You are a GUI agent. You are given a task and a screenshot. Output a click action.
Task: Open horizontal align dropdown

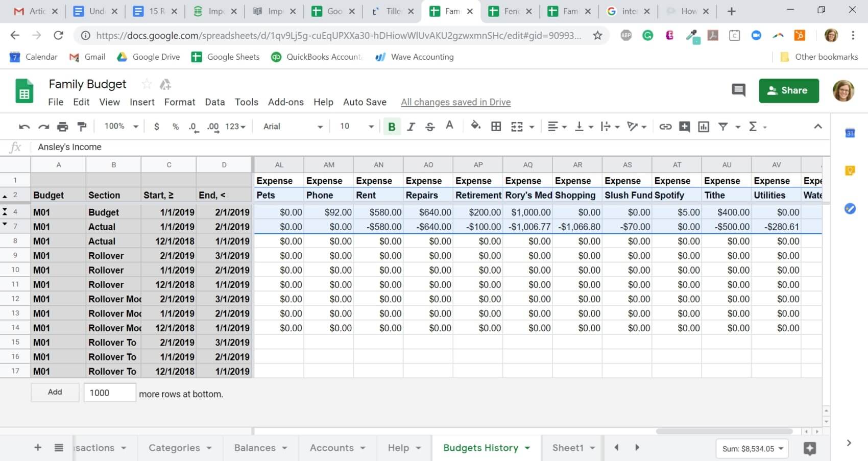(x=557, y=127)
